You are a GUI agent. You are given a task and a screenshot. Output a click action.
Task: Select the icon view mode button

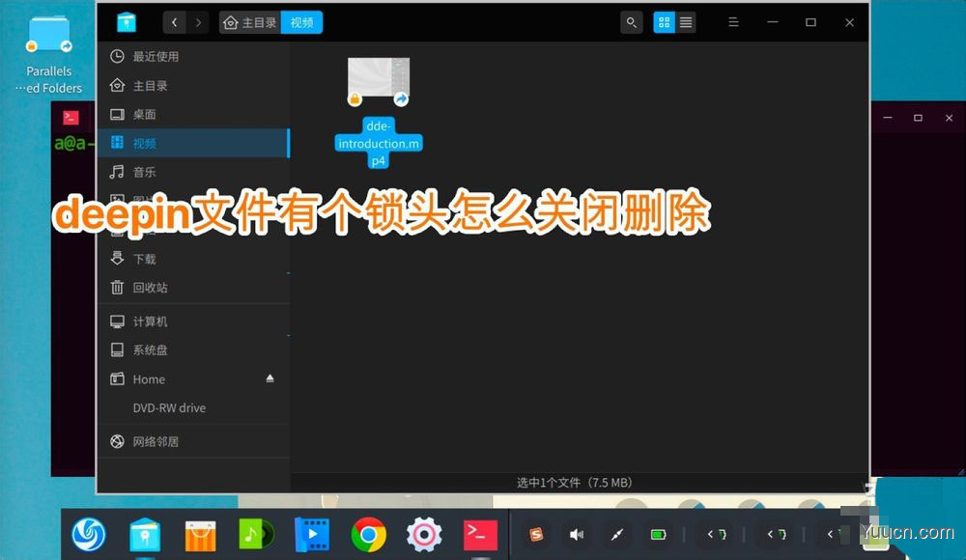pyautogui.click(x=665, y=21)
